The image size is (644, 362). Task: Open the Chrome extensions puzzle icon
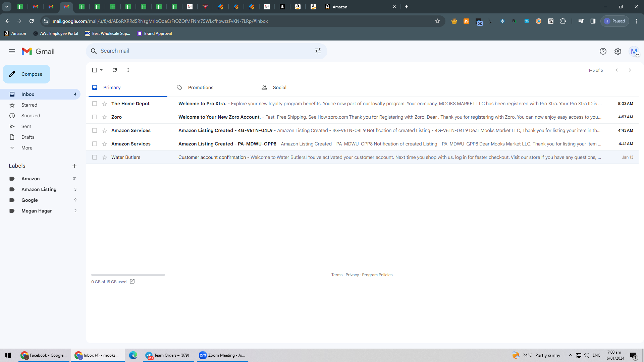tap(563, 21)
